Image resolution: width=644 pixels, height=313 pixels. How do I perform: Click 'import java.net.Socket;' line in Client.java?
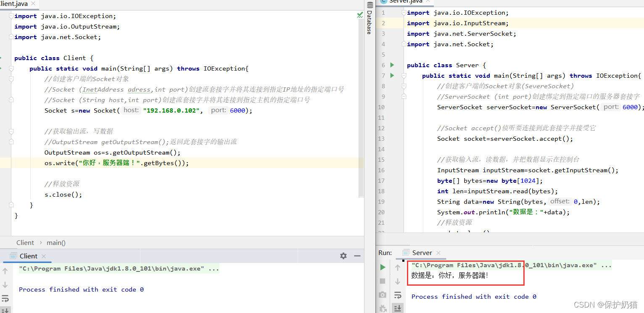[58, 37]
